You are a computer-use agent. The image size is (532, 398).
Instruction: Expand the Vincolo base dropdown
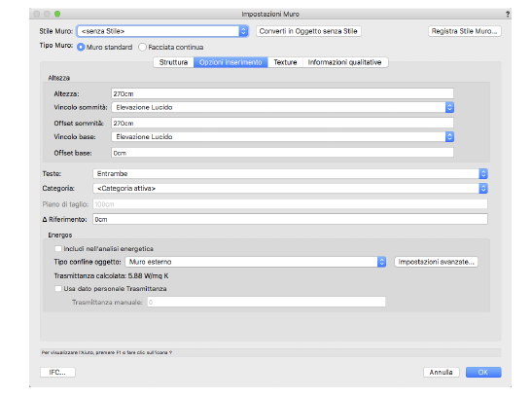[283, 137]
